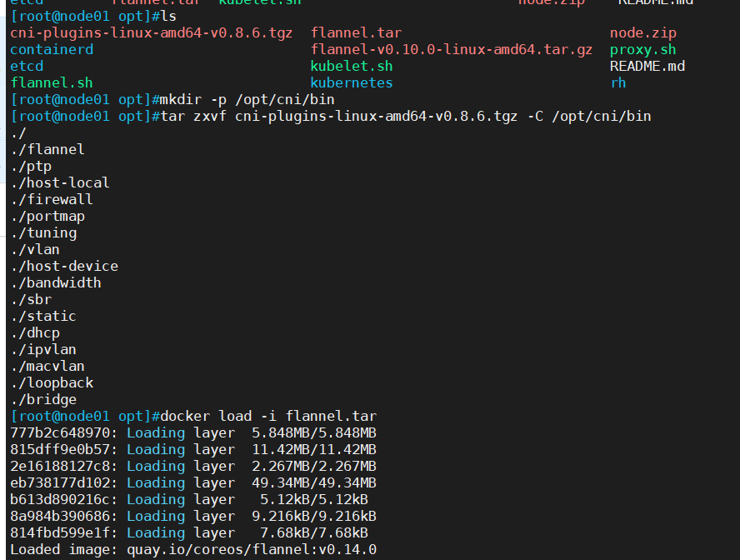740x560 pixels.
Task: Click the ./flannel extracted entry
Action: coord(47,149)
